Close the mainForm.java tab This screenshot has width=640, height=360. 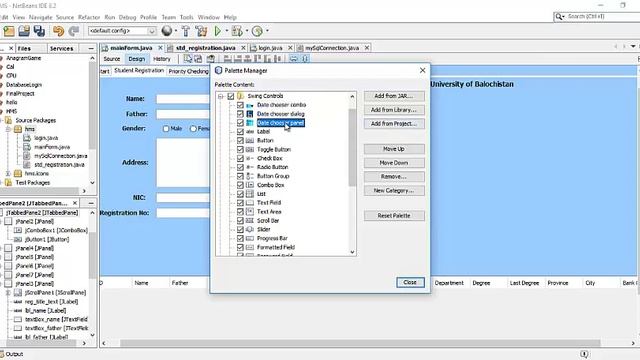(x=160, y=48)
